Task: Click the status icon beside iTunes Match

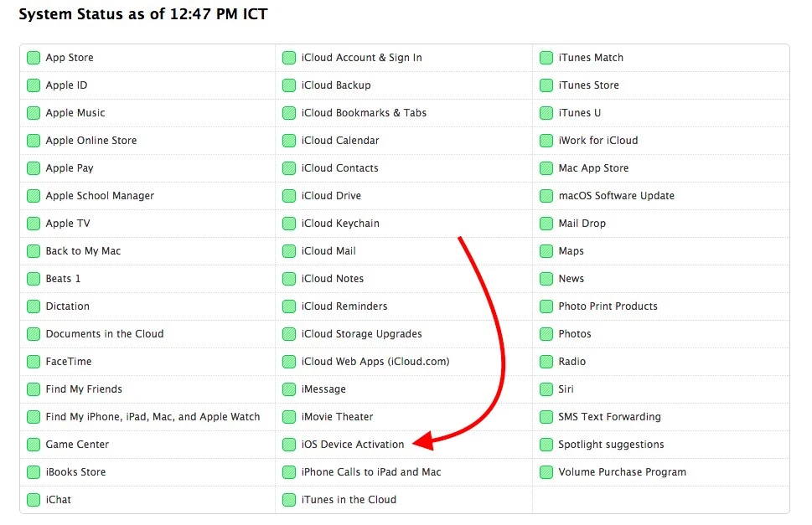Action: (x=546, y=58)
